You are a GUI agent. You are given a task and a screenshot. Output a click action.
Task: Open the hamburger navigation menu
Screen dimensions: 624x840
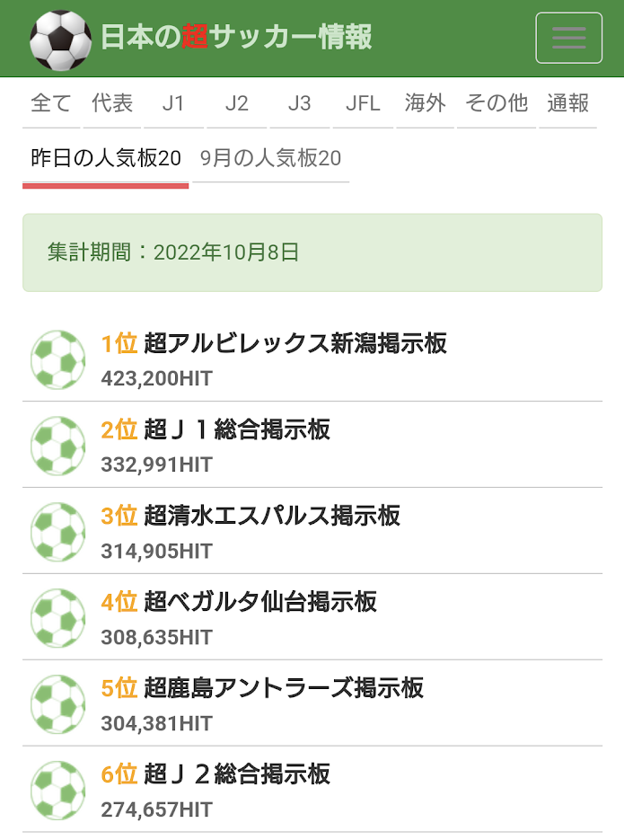(x=568, y=38)
